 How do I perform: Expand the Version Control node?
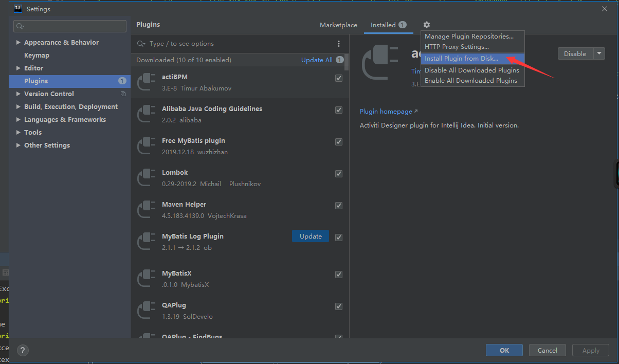pyautogui.click(x=19, y=94)
